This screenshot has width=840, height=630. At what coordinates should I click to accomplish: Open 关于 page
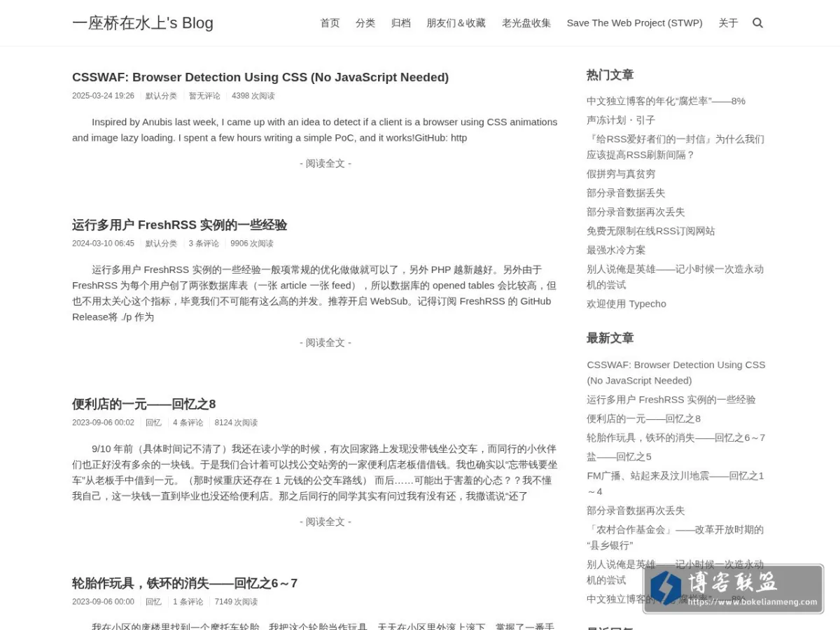pyautogui.click(x=728, y=23)
